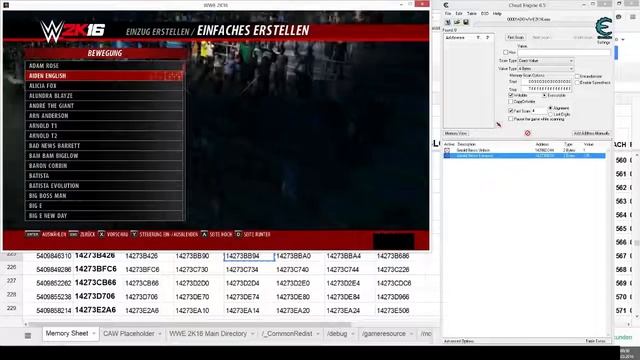Open Cheat Engine Settings via the logo
640x360 pixels.
coord(604,29)
